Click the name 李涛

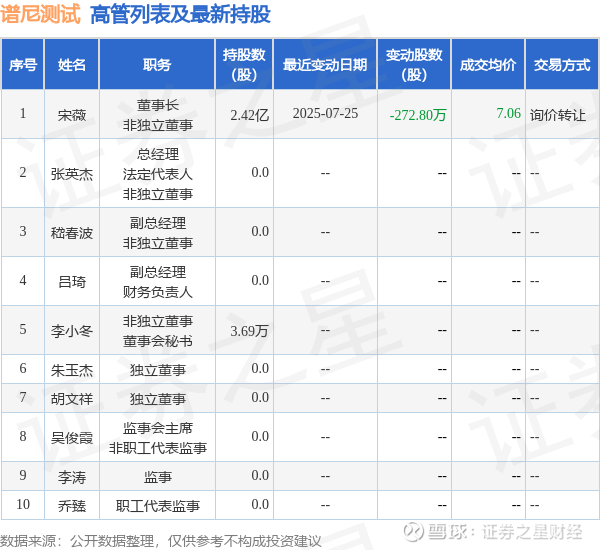point(72,477)
